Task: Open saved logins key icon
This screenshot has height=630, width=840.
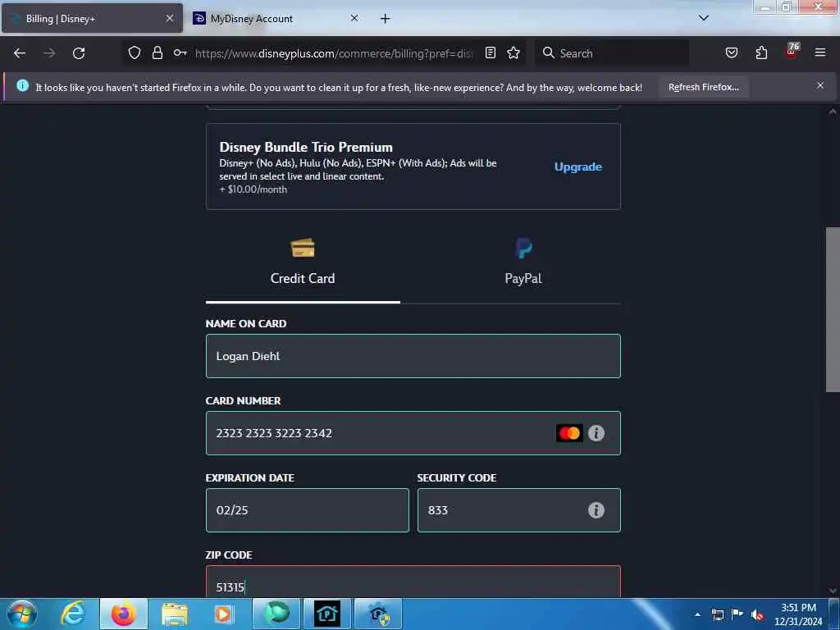Action: [x=180, y=53]
